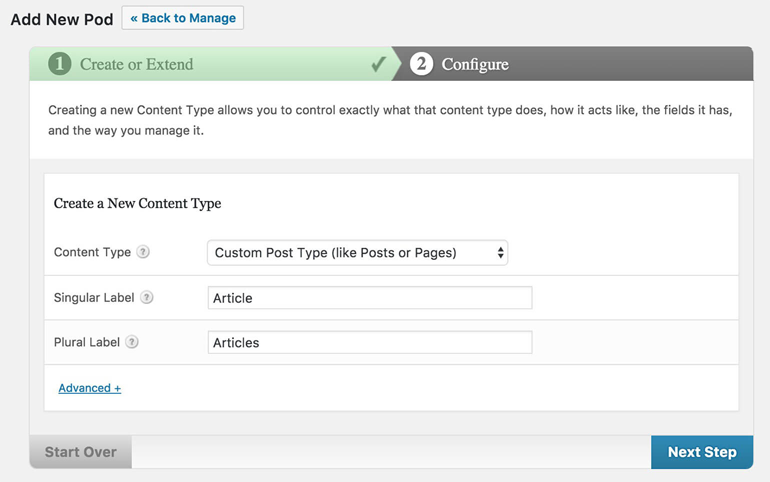Image resolution: width=770 pixels, height=482 pixels.
Task: Click the Content Type help icon
Action: tap(143, 252)
